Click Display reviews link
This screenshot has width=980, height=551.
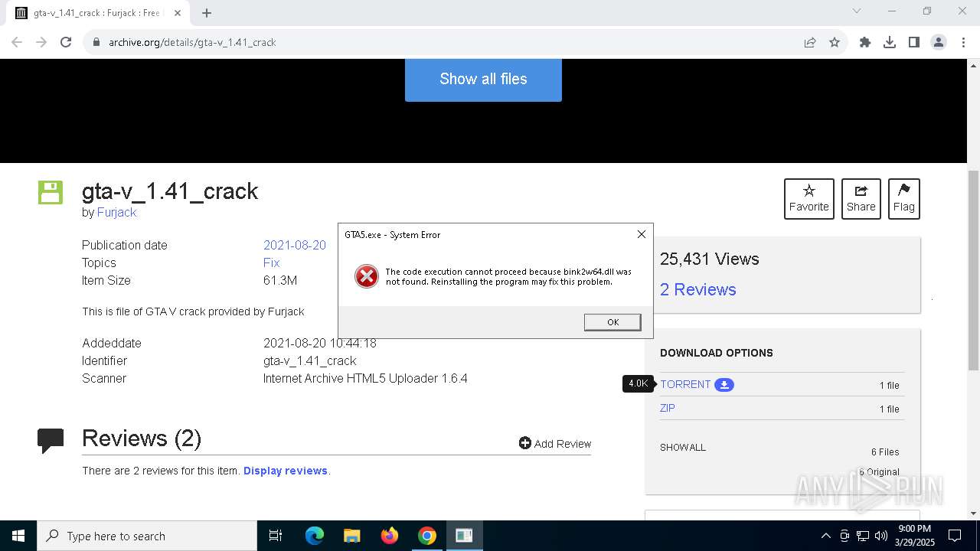click(286, 471)
